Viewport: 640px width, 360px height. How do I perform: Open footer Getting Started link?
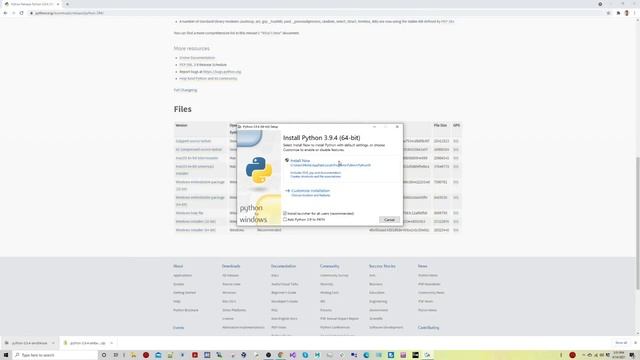(184, 293)
